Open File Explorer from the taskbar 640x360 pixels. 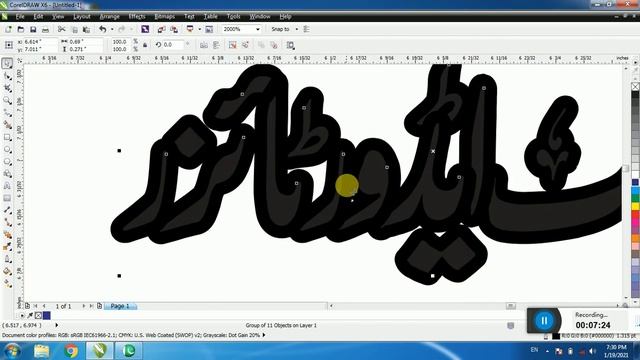[x=42, y=351]
